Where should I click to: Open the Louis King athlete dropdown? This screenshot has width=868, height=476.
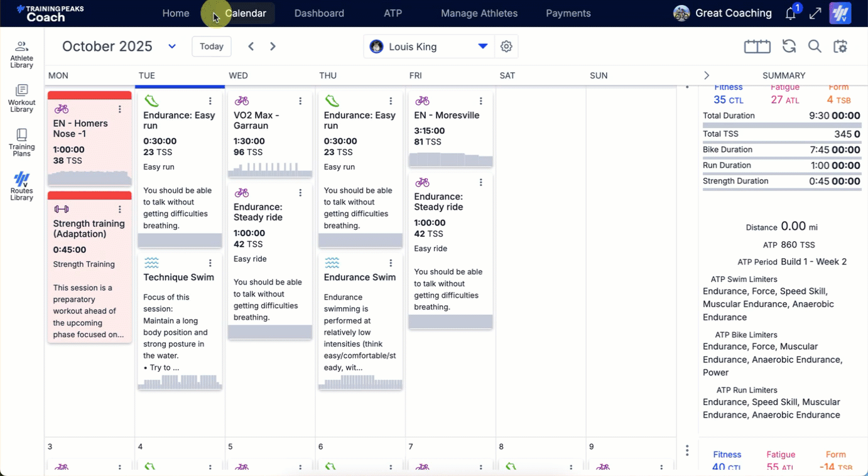tap(482, 46)
